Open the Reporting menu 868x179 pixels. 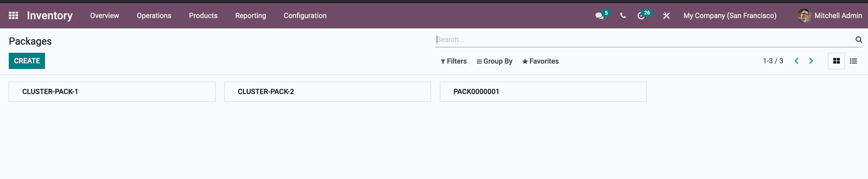(250, 15)
